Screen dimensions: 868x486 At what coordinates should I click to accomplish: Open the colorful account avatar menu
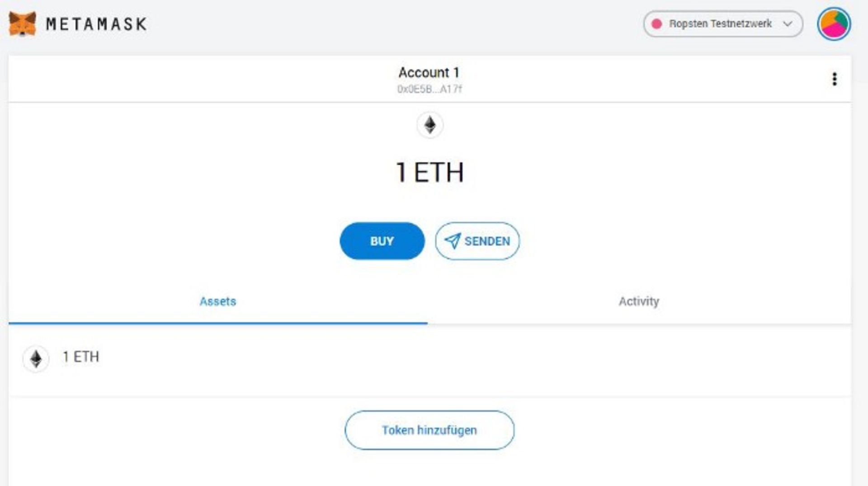click(x=834, y=24)
